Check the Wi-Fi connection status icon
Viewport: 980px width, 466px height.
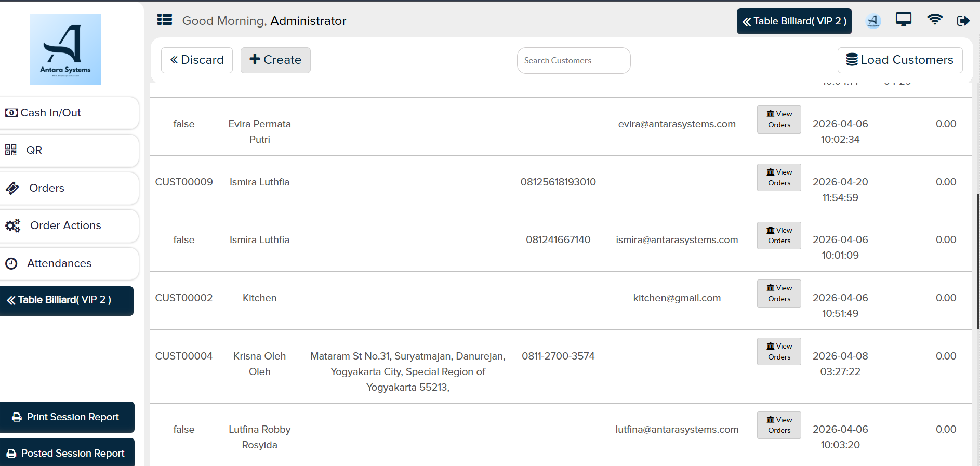935,20
